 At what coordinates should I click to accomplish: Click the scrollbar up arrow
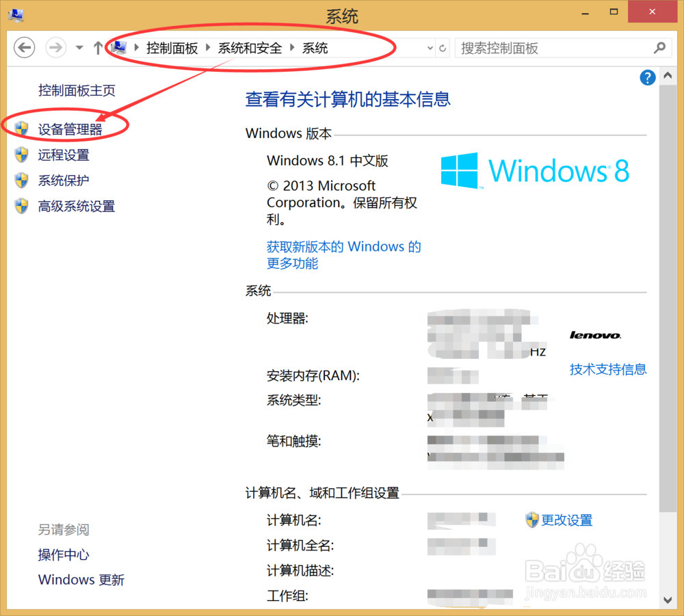[x=668, y=76]
